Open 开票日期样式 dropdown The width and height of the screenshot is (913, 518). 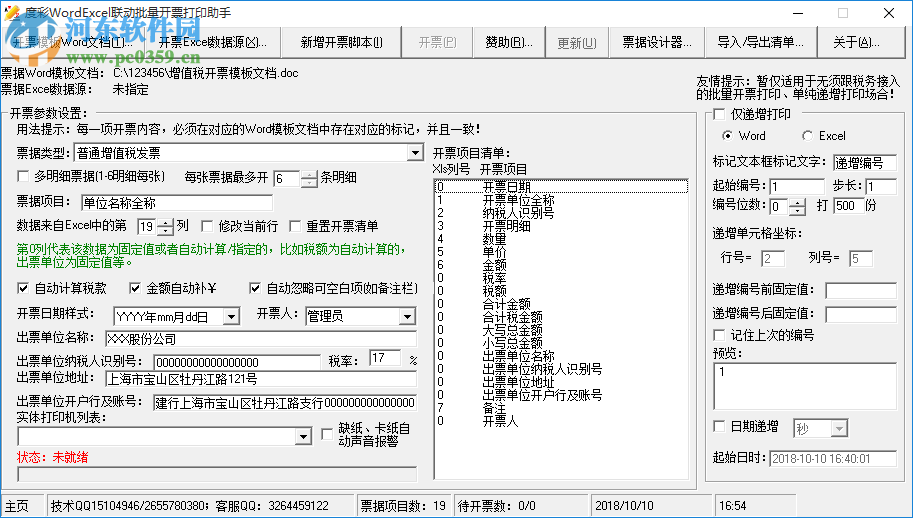point(232,317)
